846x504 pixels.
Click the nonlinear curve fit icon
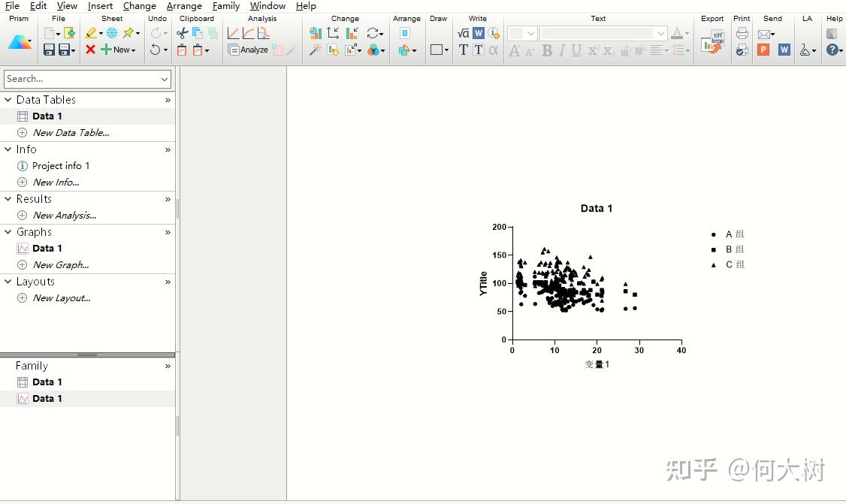pyautogui.click(x=248, y=33)
